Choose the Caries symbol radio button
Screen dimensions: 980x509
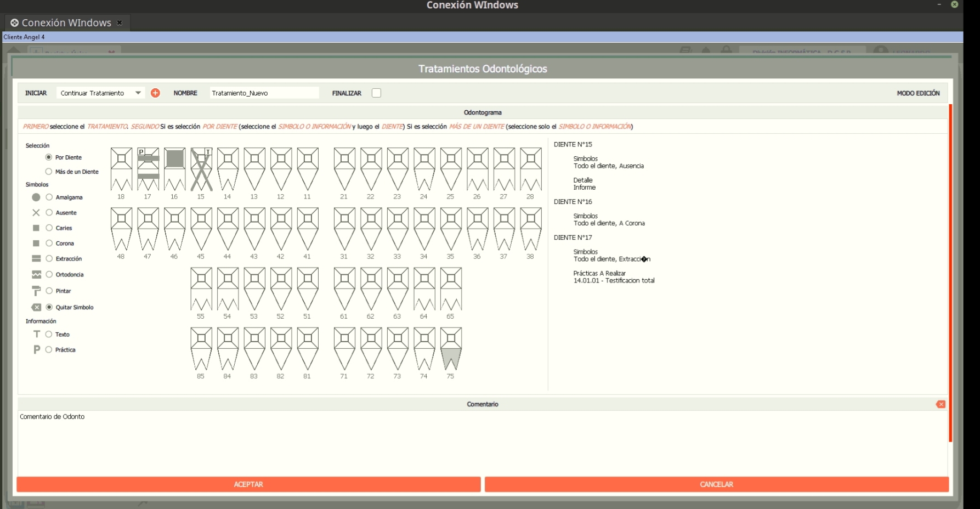[49, 228]
